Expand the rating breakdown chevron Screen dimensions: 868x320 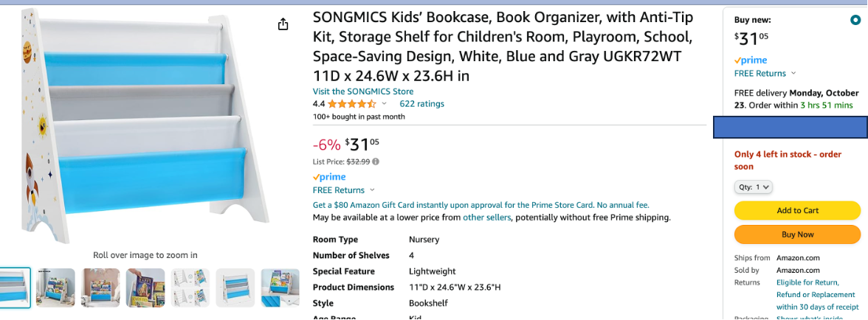coord(385,104)
